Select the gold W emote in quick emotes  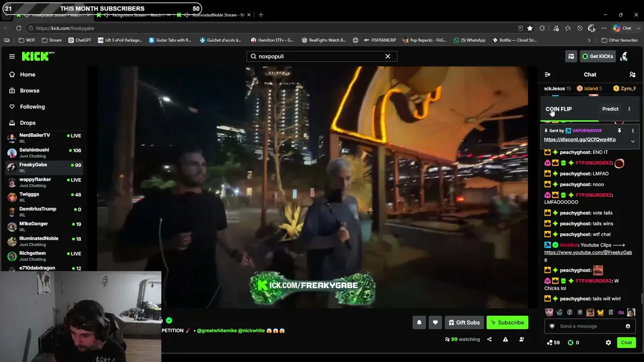(x=600, y=312)
